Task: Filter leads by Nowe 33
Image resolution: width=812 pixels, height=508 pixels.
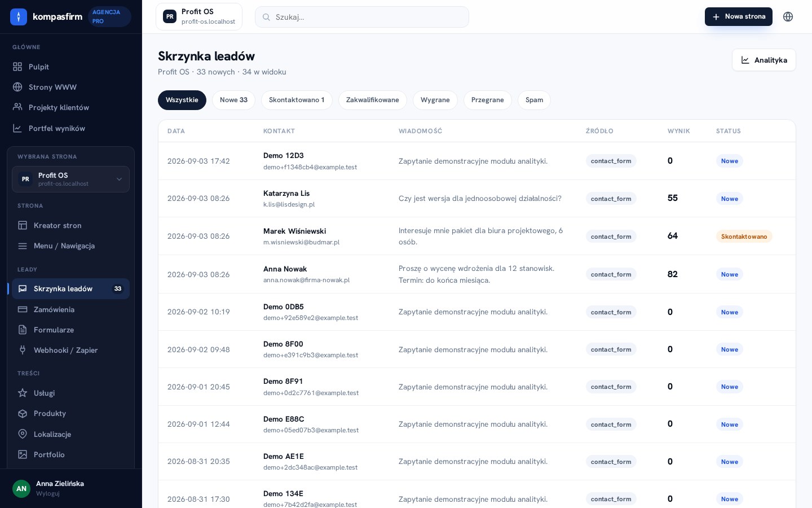Action: coord(233,100)
